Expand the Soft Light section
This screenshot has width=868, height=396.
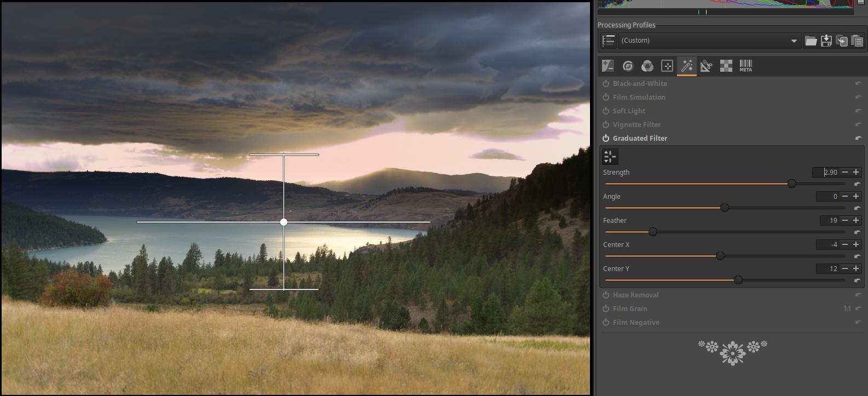629,111
